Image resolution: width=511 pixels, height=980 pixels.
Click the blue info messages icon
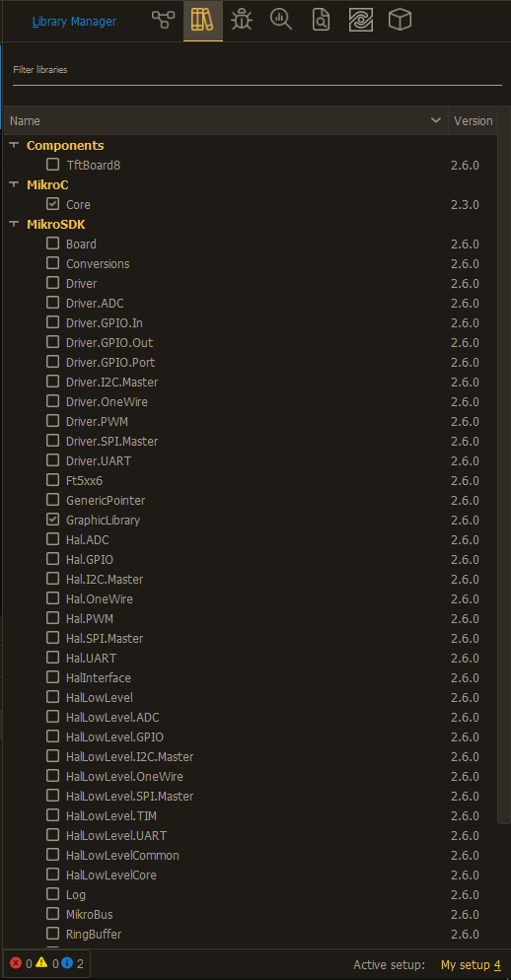point(67,963)
